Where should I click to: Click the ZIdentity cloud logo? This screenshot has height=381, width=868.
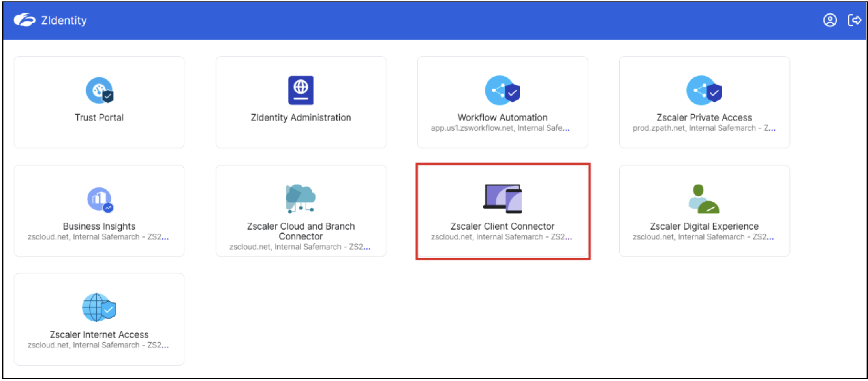point(24,20)
